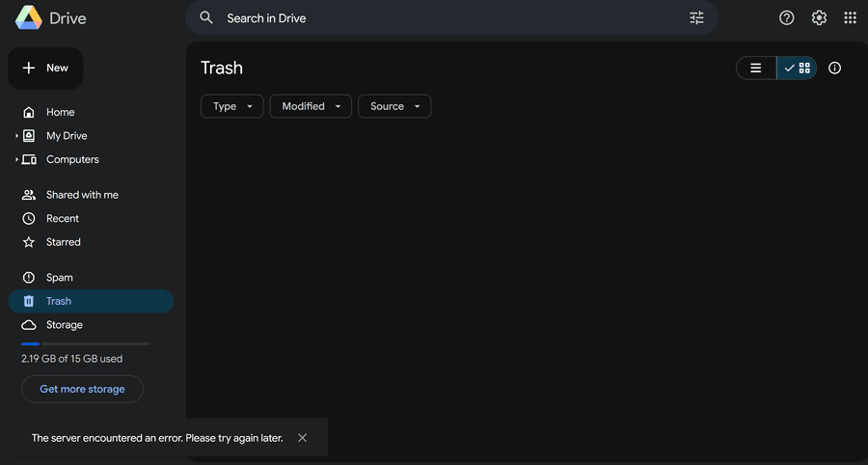This screenshot has width=868, height=465.
Task: Select the grid layout view
Action: click(798, 68)
